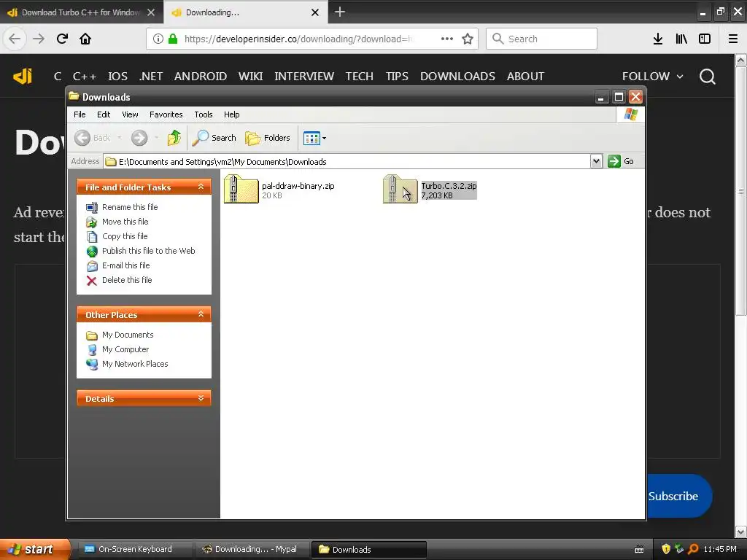Open browser hamburger menu
This screenshot has width=747, height=560.
[733, 39]
